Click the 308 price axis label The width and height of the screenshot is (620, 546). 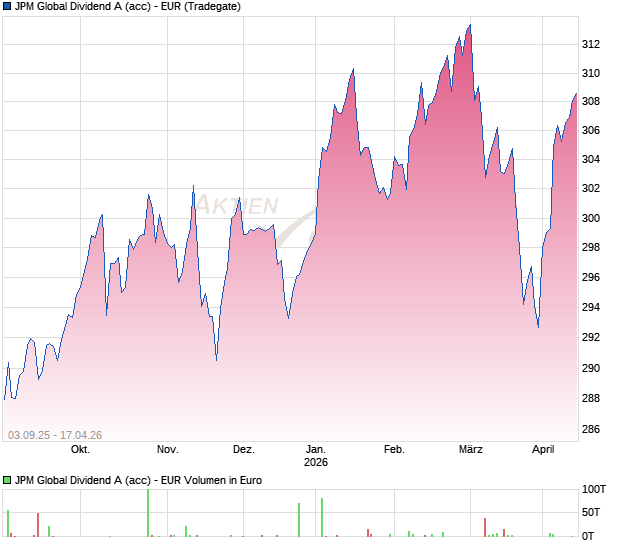point(591,102)
